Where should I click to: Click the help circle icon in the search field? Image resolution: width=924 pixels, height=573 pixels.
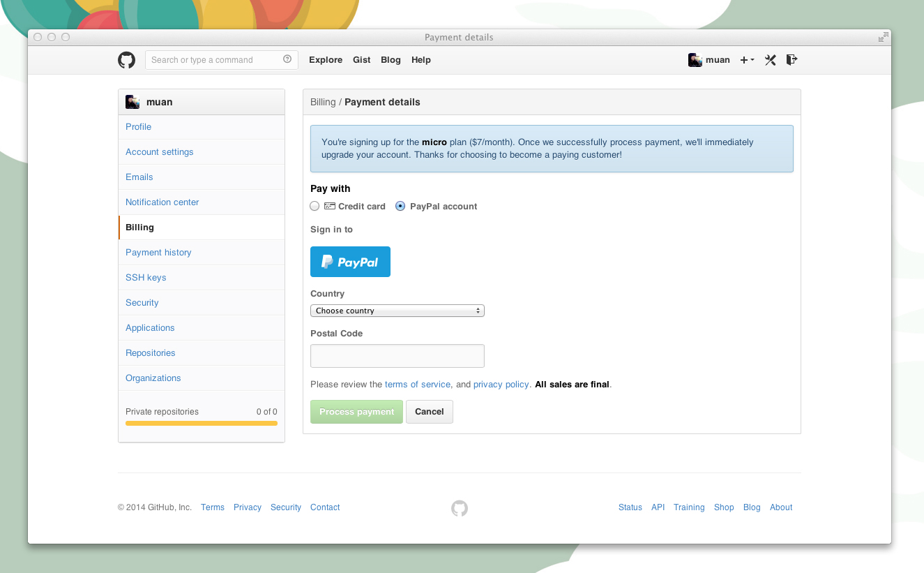click(287, 59)
